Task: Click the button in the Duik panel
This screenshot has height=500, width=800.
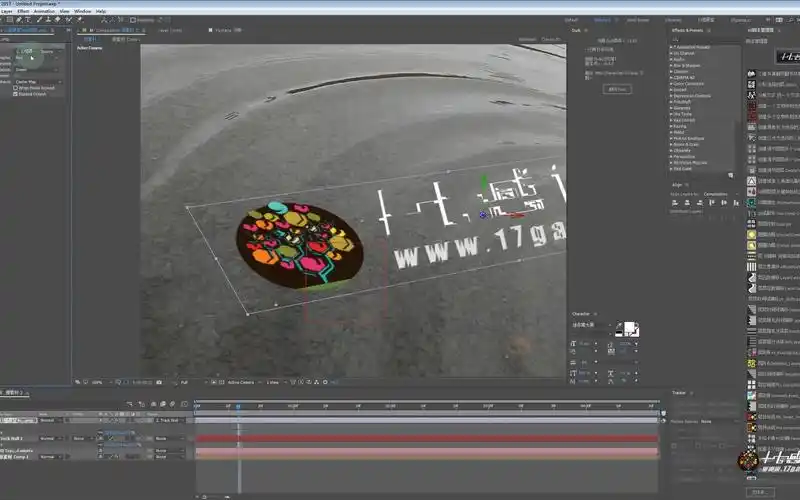Action: [617, 89]
